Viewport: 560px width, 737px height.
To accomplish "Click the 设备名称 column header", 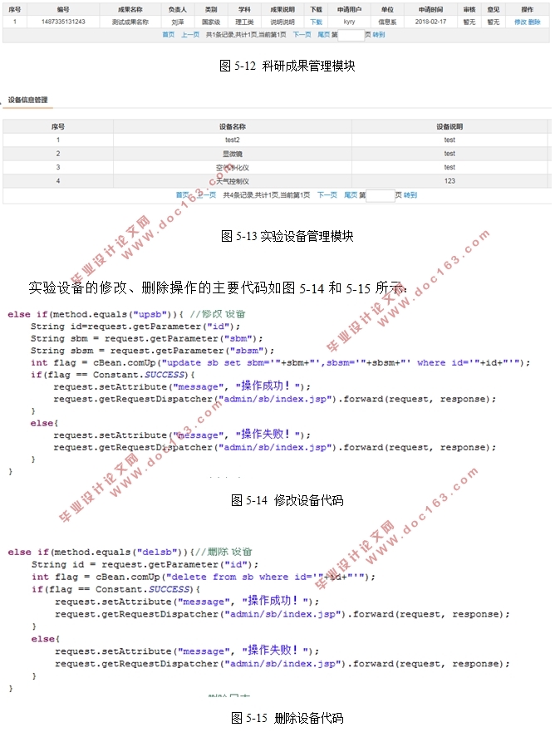I will point(233,126).
